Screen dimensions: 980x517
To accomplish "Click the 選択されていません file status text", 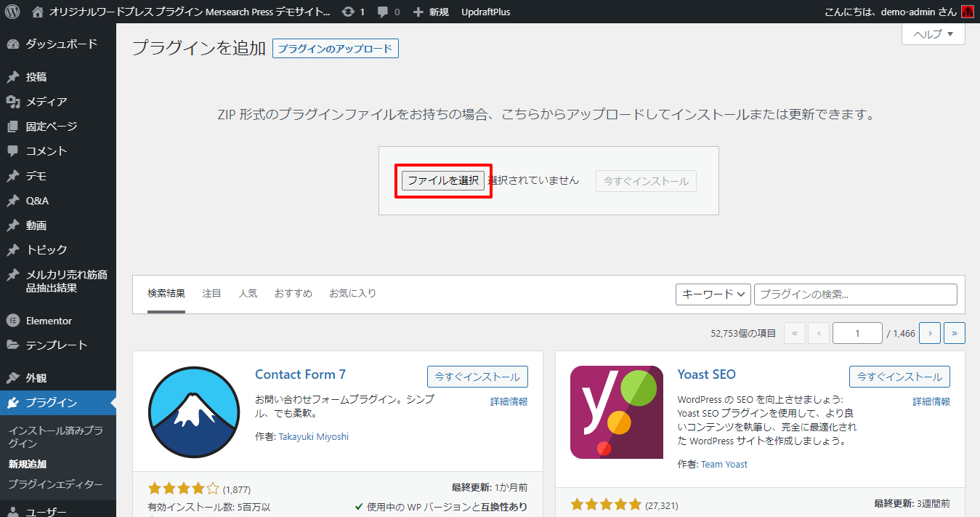I will (533, 180).
